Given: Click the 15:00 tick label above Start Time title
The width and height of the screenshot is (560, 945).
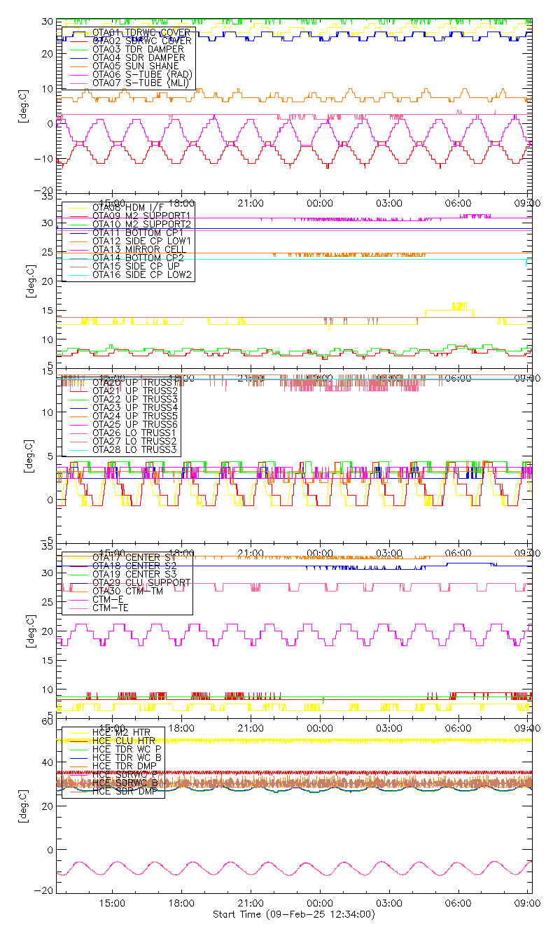Looking at the screenshot, I should click(x=113, y=903).
